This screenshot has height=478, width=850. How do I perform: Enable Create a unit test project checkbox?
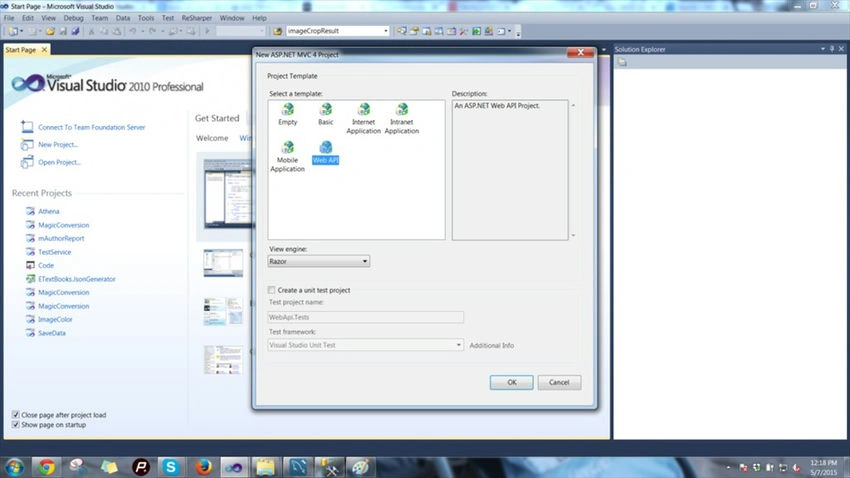click(272, 290)
